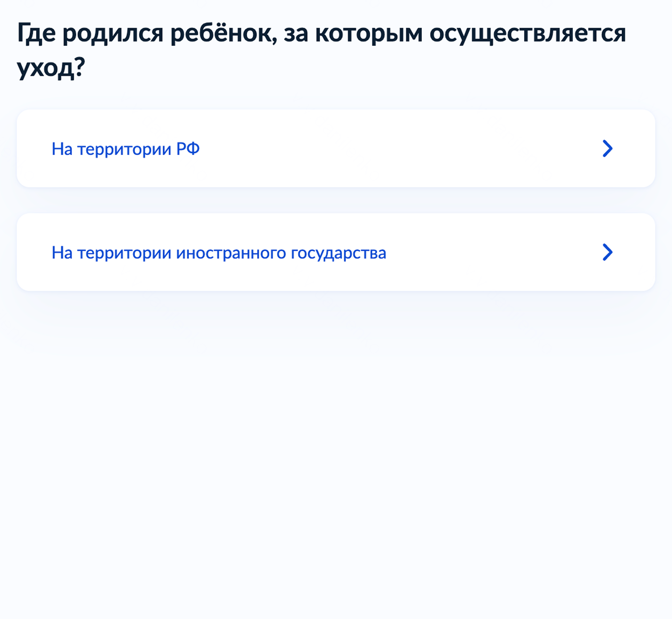Choose birthplace within Russian Federation card

[x=336, y=148]
